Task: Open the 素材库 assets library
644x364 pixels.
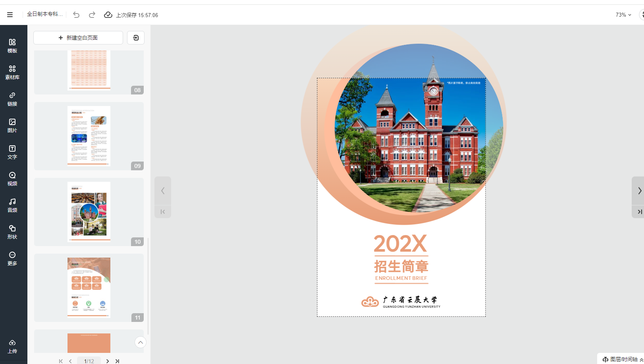Action: point(12,72)
